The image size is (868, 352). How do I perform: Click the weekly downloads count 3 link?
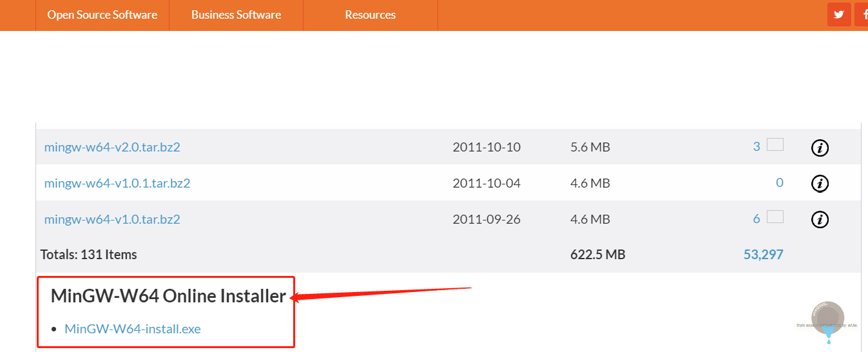click(x=757, y=147)
